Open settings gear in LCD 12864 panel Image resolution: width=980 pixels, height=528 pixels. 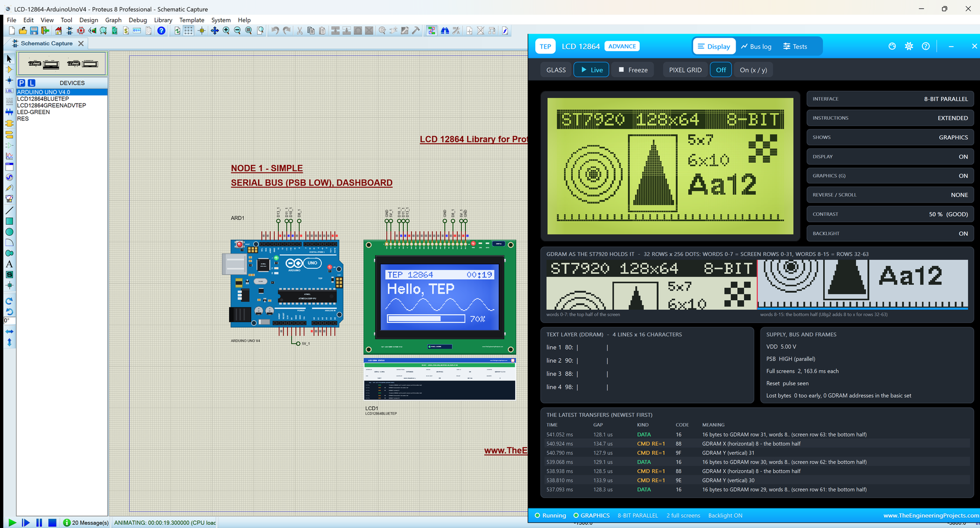click(909, 46)
